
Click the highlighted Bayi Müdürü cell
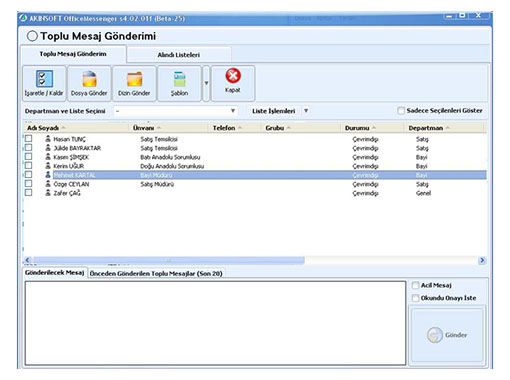tap(156, 175)
